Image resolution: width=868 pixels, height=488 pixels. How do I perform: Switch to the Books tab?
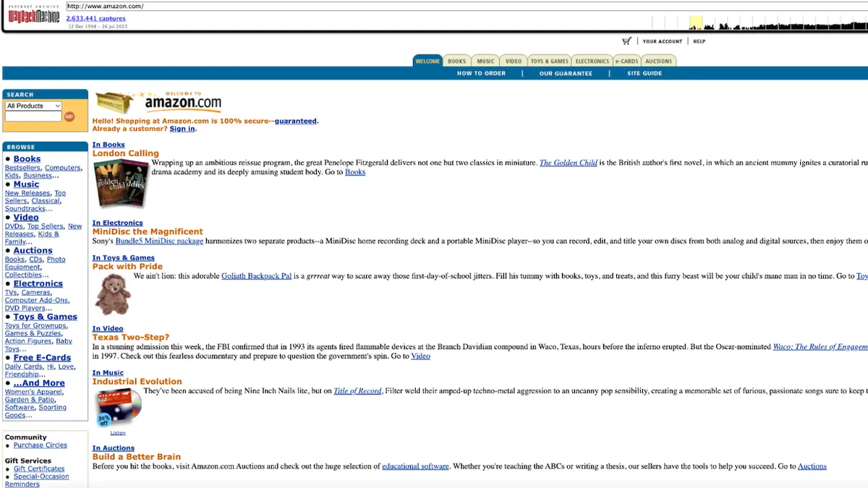coord(457,61)
